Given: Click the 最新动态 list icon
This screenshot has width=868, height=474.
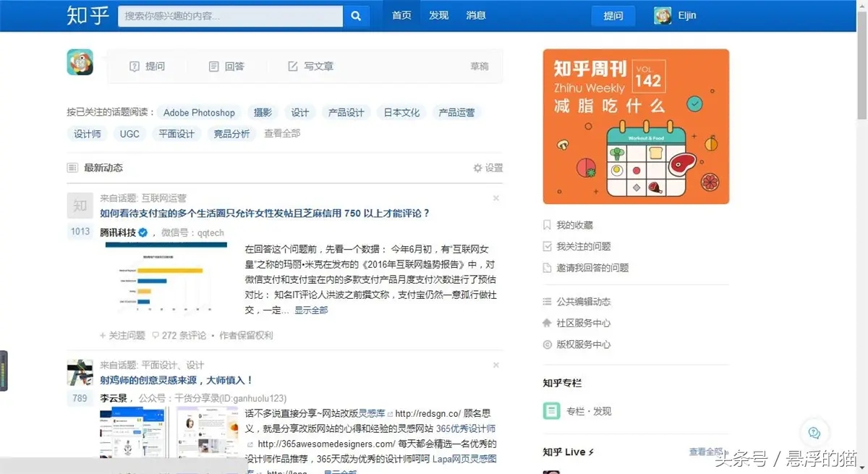Looking at the screenshot, I should click(x=72, y=168).
